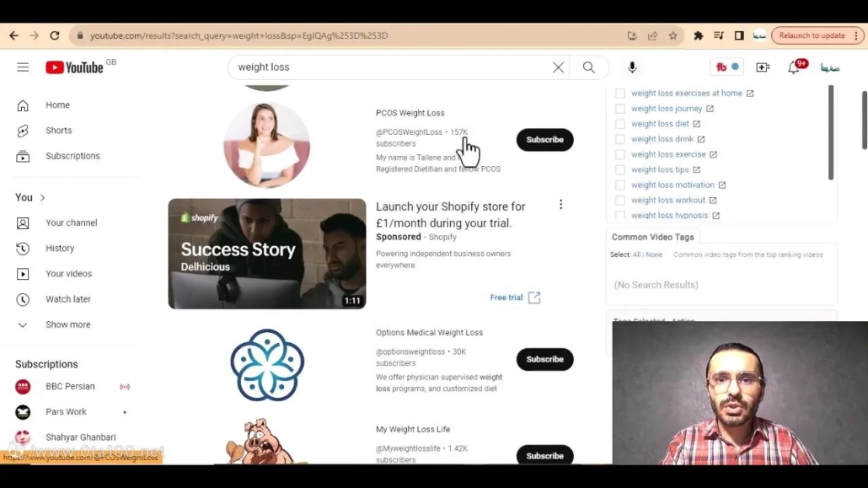
Task: Activate voice search microphone
Action: coord(632,67)
